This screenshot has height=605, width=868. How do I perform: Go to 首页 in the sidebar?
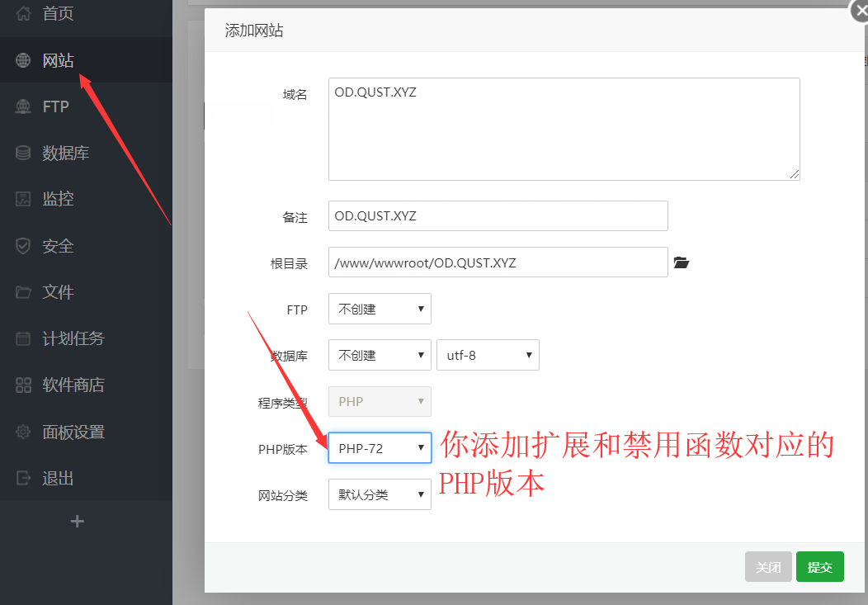pos(58,14)
